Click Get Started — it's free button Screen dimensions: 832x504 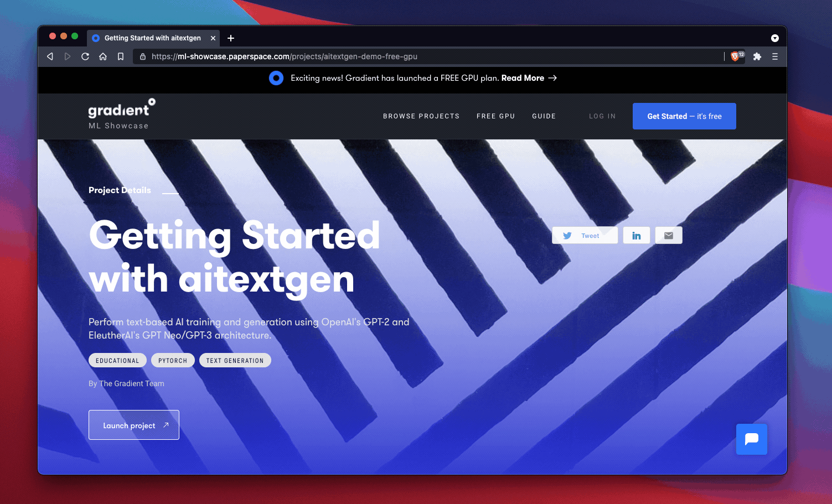tap(684, 116)
